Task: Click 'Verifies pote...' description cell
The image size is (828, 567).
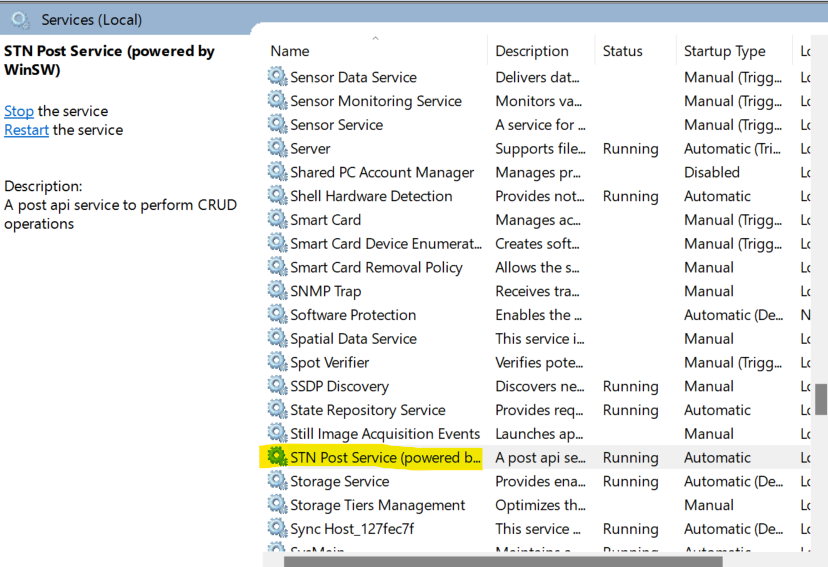Action: 539,363
